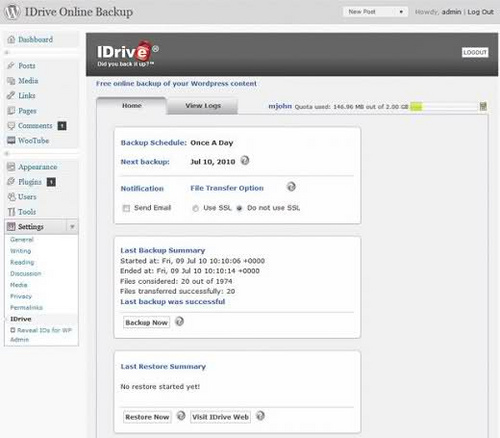The image size is (500, 438).
Task: Click the Settings icon in sidebar
Action: tap(11, 227)
